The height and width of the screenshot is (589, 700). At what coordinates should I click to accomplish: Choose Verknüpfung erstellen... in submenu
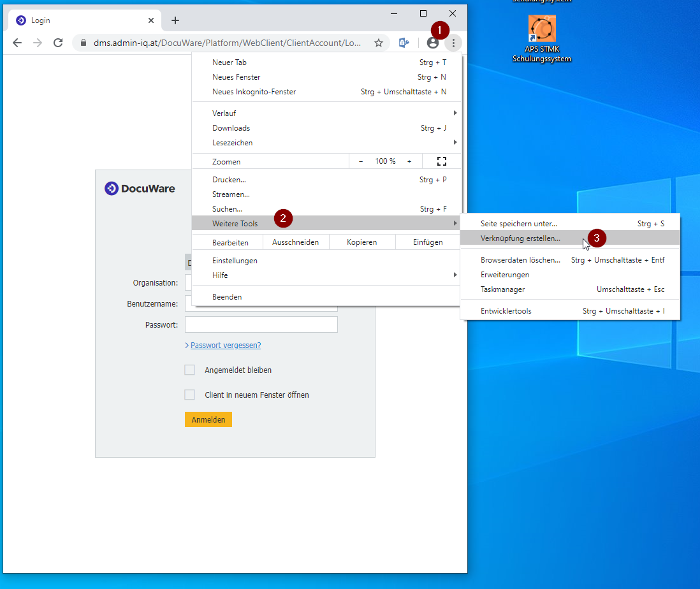pos(570,238)
